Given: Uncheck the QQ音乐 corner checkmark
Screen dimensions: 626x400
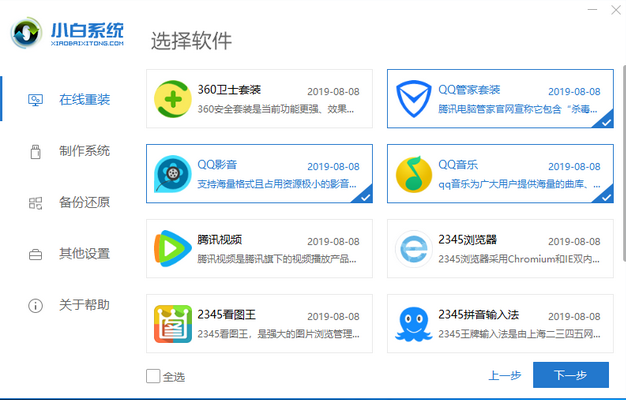Looking at the screenshot, I should 605,196.
